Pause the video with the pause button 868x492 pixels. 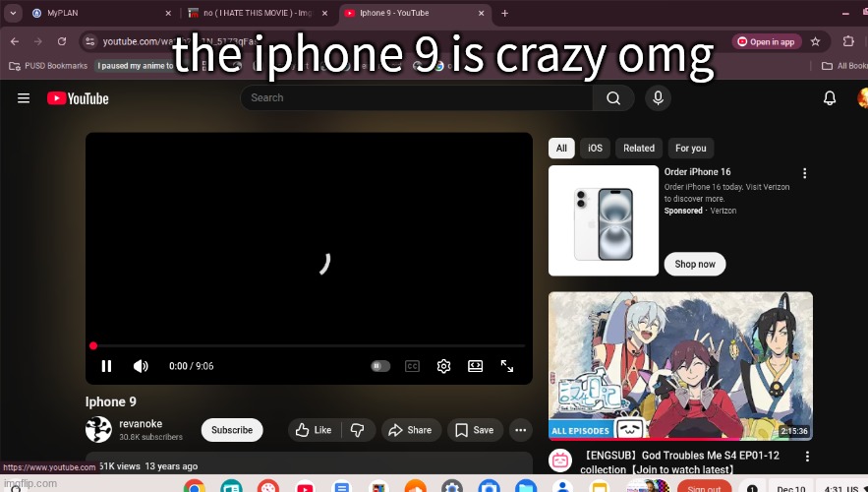coord(106,366)
